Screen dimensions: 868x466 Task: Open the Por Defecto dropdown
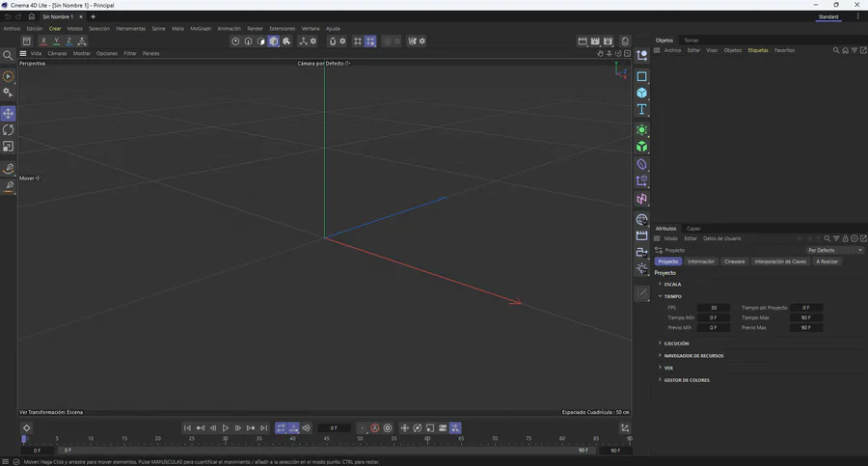point(835,251)
